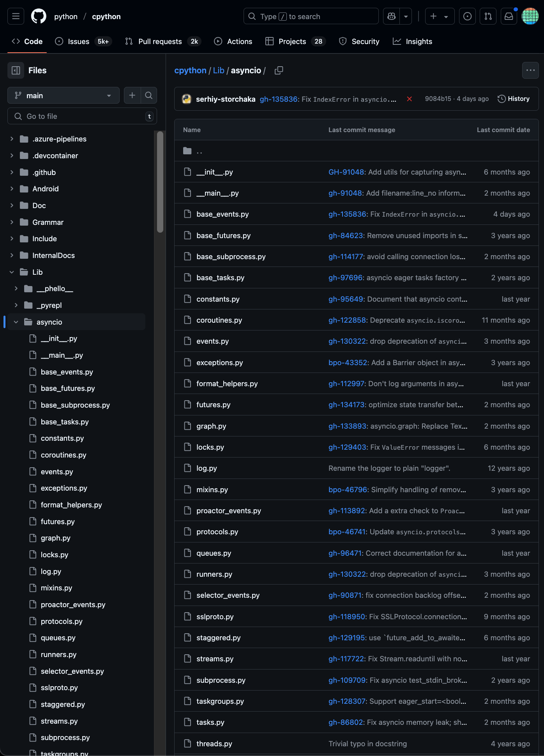Go to GitHub homepage via Octocat logo
The height and width of the screenshot is (756, 544).
(39, 16)
